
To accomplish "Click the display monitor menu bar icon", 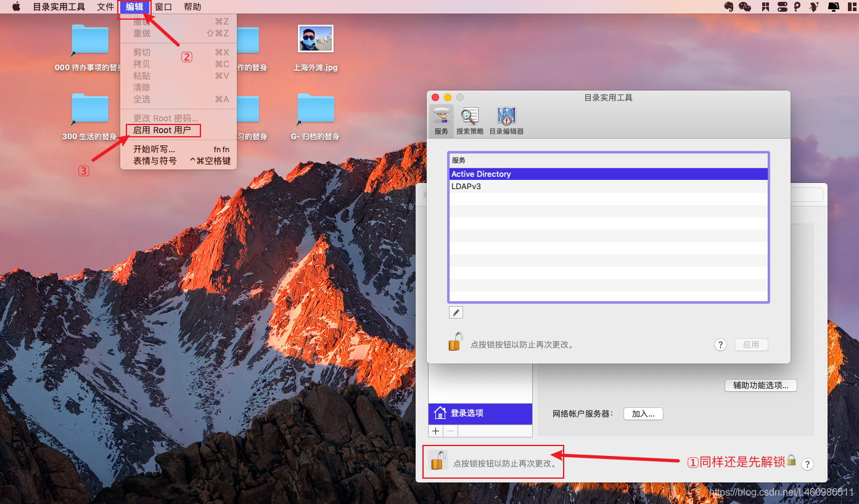I will pos(833,7).
